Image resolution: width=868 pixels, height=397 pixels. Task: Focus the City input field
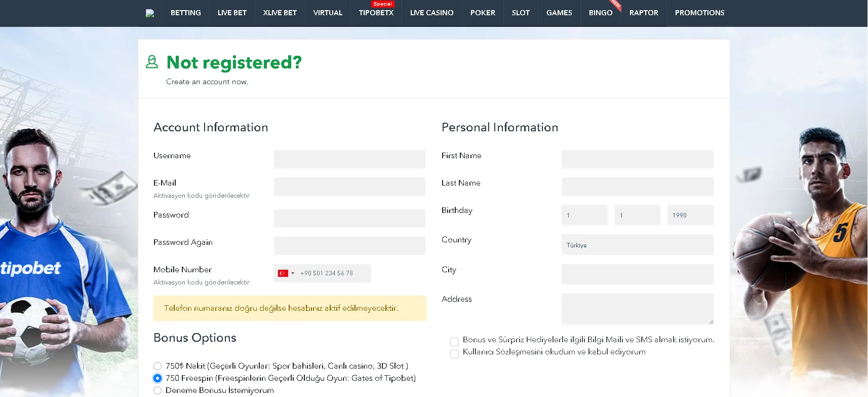pos(638,274)
